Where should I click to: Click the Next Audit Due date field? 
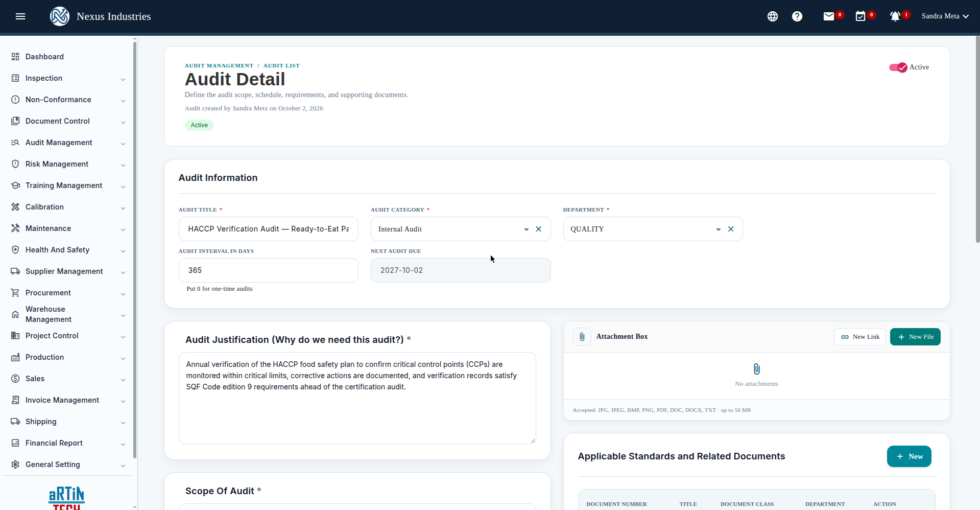click(x=461, y=270)
